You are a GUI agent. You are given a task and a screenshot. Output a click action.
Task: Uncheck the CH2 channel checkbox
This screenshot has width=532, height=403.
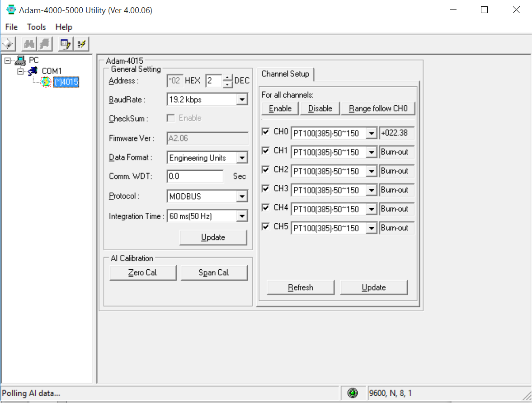(x=266, y=169)
